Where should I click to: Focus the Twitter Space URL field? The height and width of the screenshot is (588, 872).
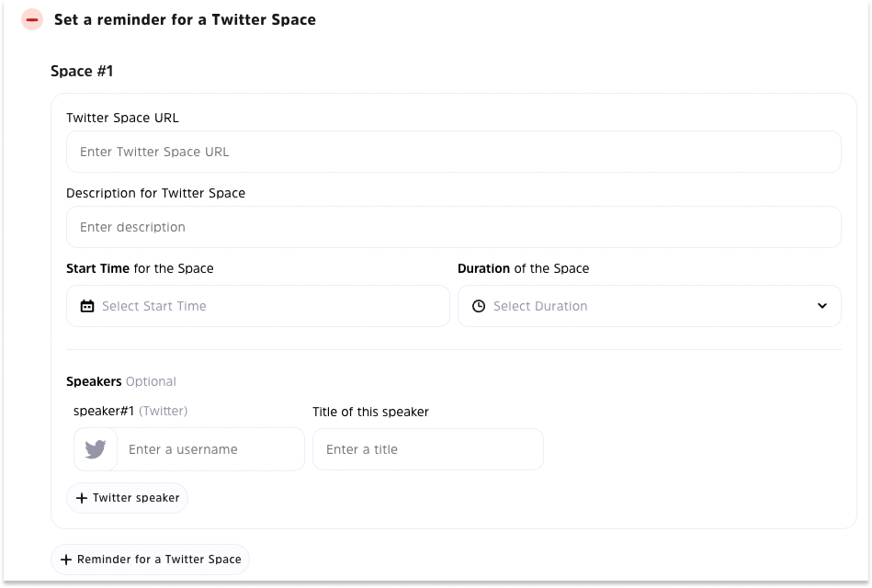(x=453, y=152)
